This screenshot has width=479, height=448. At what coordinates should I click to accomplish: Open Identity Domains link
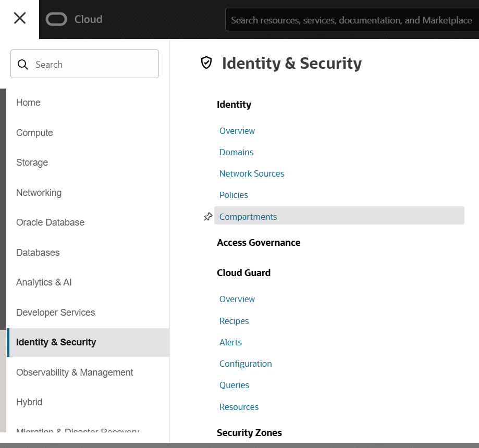click(x=236, y=152)
